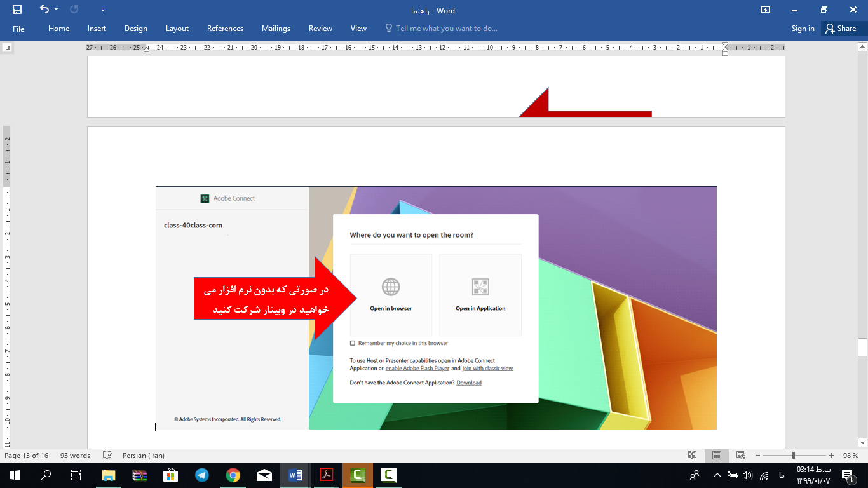This screenshot has height=488, width=868.
Task: Click the Tell me what you want to do box
Action: (x=442, y=29)
